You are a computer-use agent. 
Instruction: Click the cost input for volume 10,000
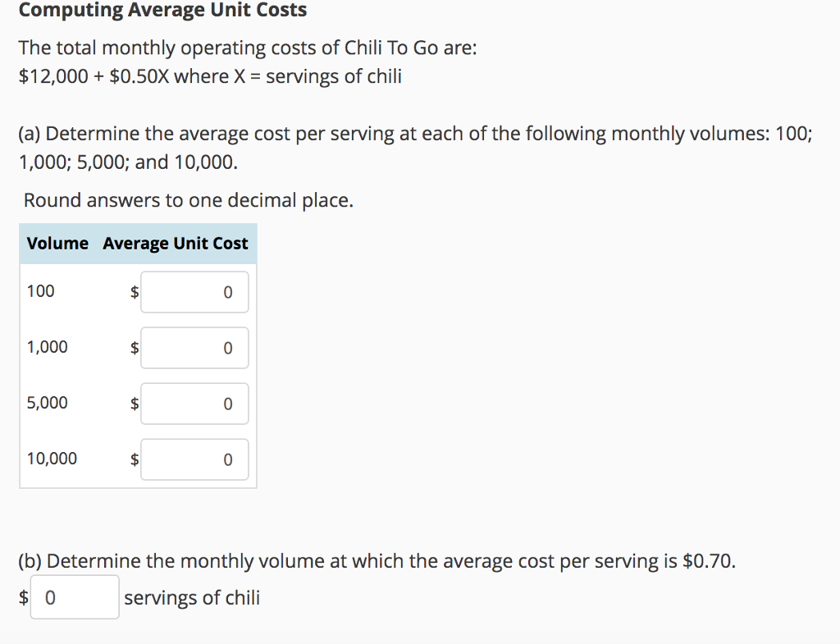pyautogui.click(x=194, y=459)
